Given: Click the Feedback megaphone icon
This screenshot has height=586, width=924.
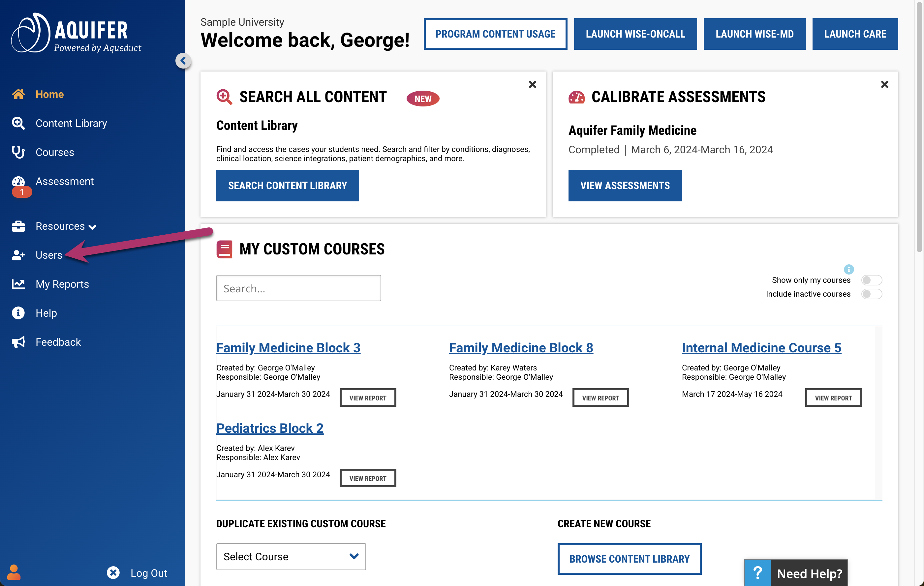Looking at the screenshot, I should 18,342.
